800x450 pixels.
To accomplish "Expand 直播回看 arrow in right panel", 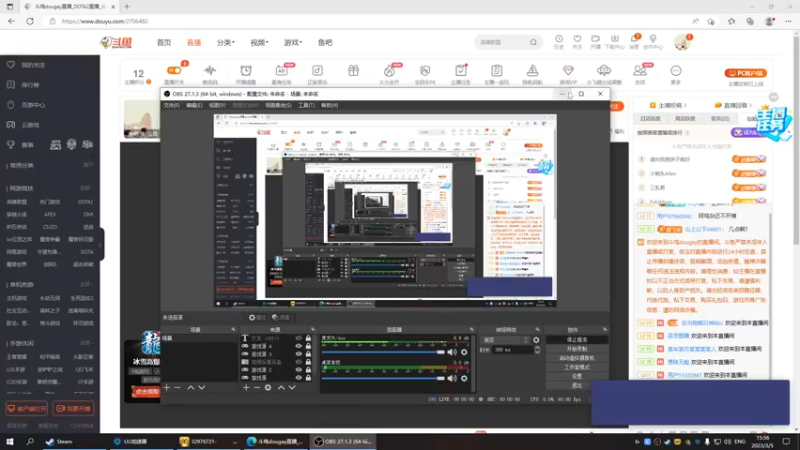I will coord(750,105).
